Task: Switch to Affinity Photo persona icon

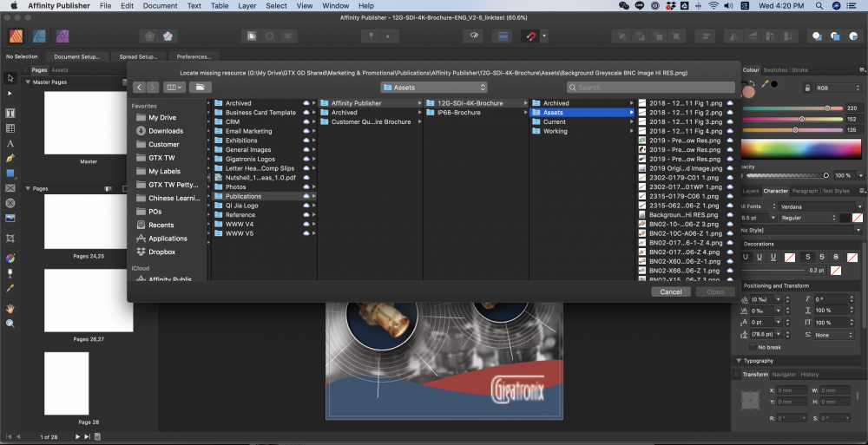Action: (x=62, y=36)
